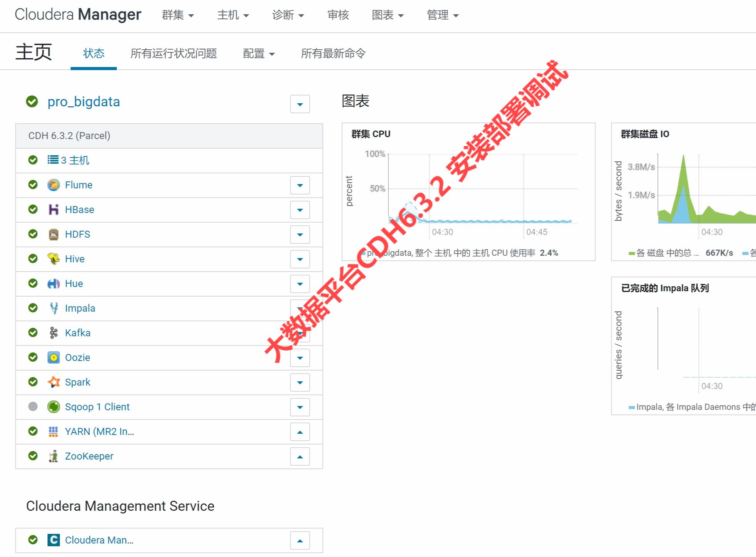Open the Impala service link
The image size is (756, 557).
tap(80, 308)
